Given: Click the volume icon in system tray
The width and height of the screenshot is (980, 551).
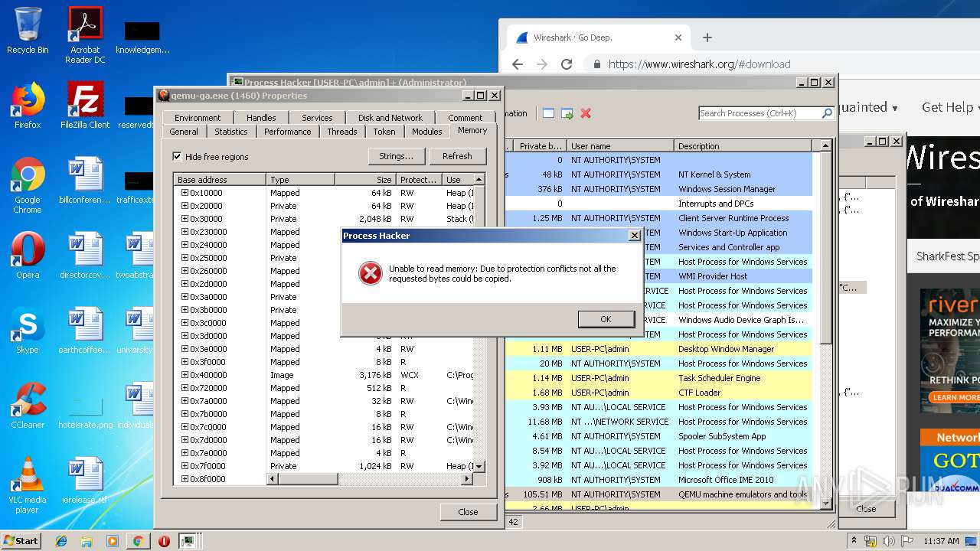Looking at the screenshot, I should (x=888, y=541).
